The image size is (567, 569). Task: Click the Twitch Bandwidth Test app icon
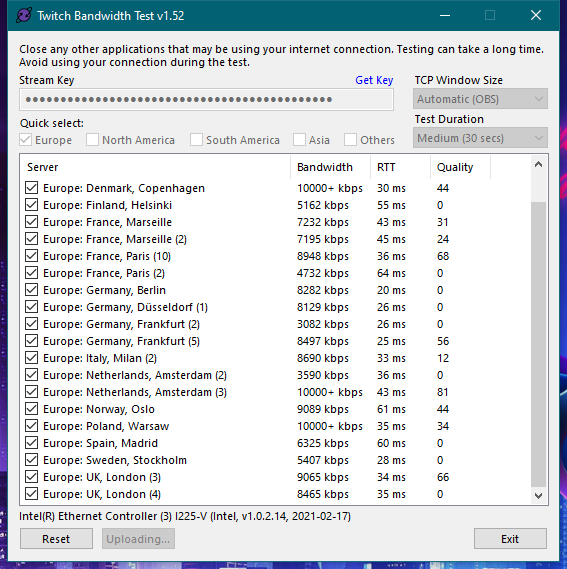click(24, 16)
